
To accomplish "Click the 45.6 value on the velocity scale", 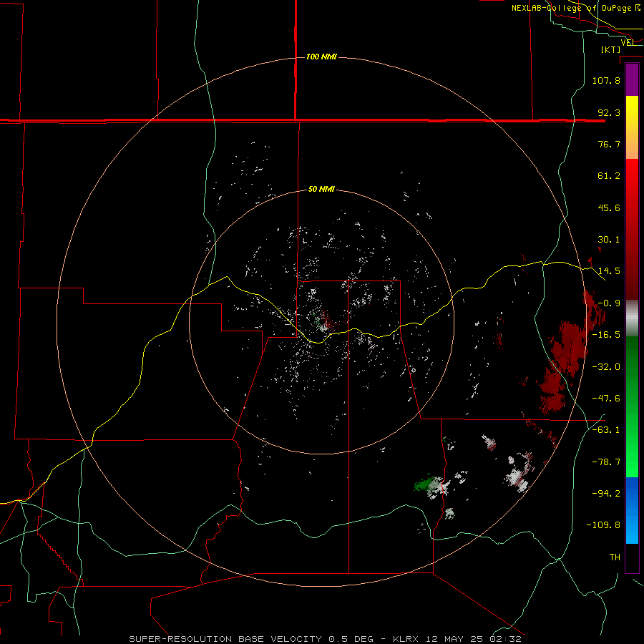I will 609,208.
